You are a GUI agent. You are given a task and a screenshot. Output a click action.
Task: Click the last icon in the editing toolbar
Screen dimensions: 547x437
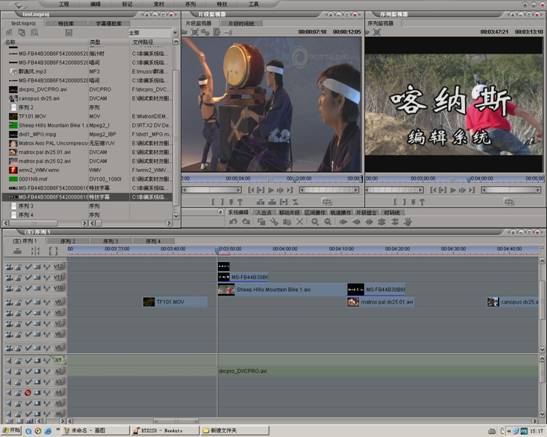coord(408,221)
